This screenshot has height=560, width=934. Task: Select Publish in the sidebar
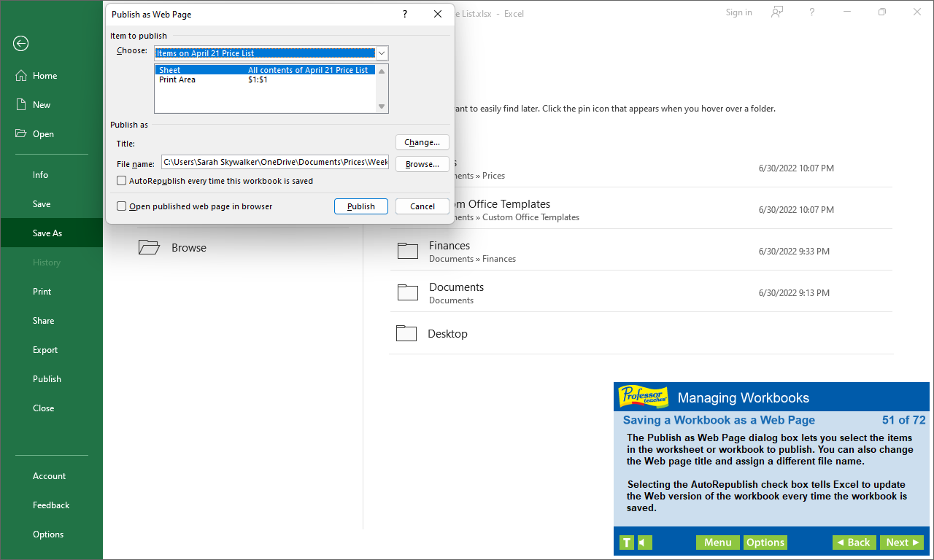click(51, 379)
